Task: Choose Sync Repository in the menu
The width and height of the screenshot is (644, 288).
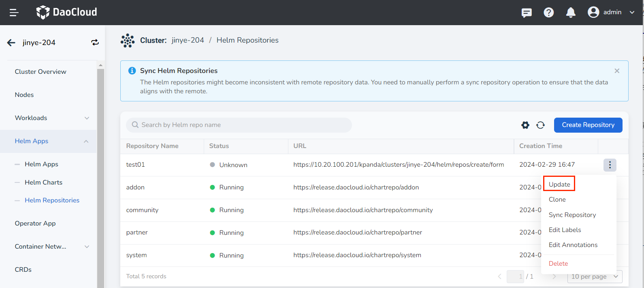Action: [572, 215]
